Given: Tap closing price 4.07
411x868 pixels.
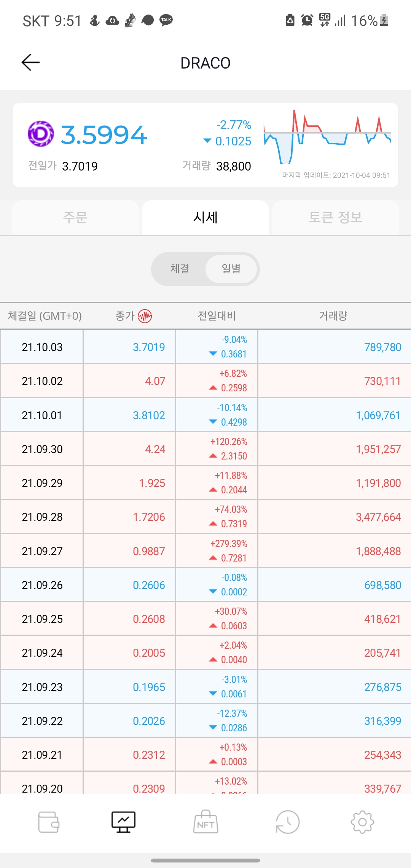Looking at the screenshot, I should [x=155, y=381].
